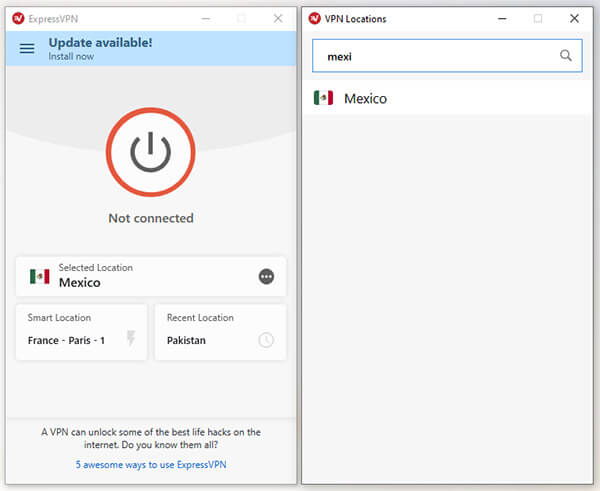Open 5 awesome ways to use ExpressVPN

click(151, 465)
